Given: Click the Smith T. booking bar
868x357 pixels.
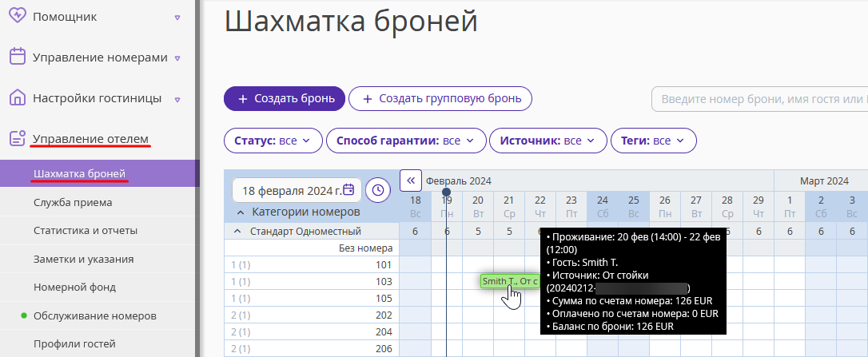Looking at the screenshot, I should click(x=510, y=281).
